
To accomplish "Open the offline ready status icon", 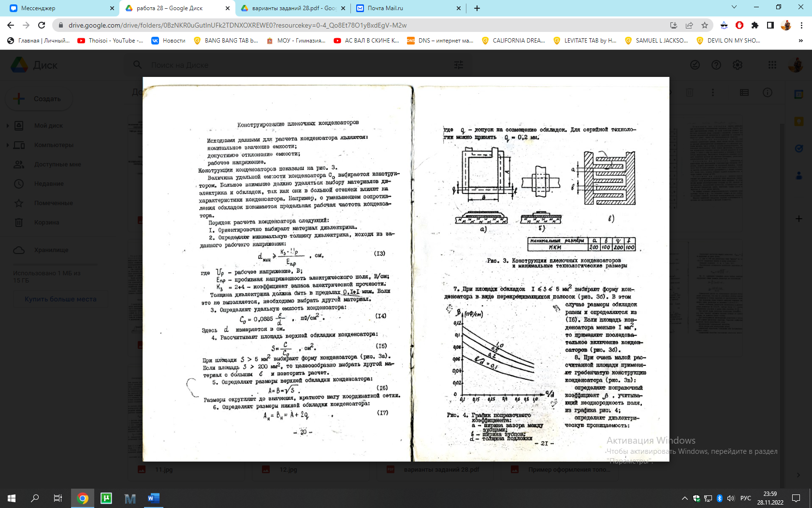I will point(695,65).
